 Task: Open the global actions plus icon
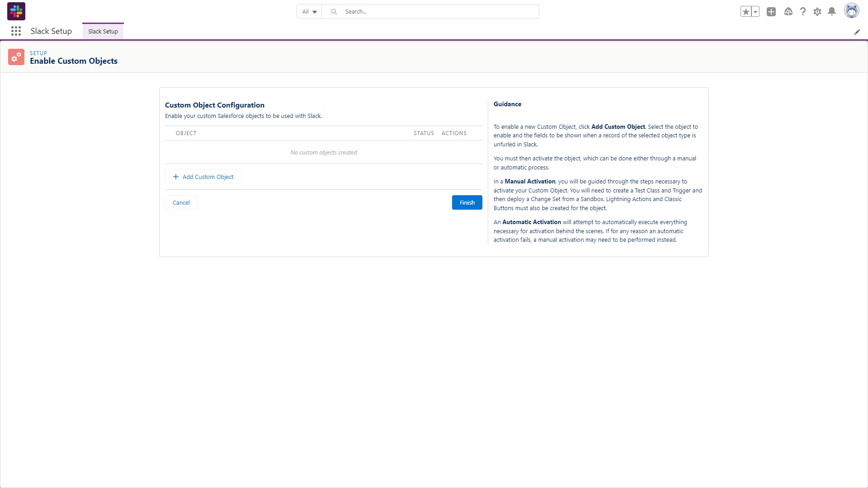coord(771,12)
